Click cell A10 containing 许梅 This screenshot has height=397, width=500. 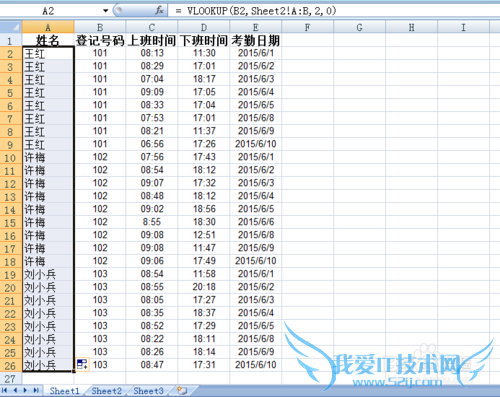[x=48, y=157]
